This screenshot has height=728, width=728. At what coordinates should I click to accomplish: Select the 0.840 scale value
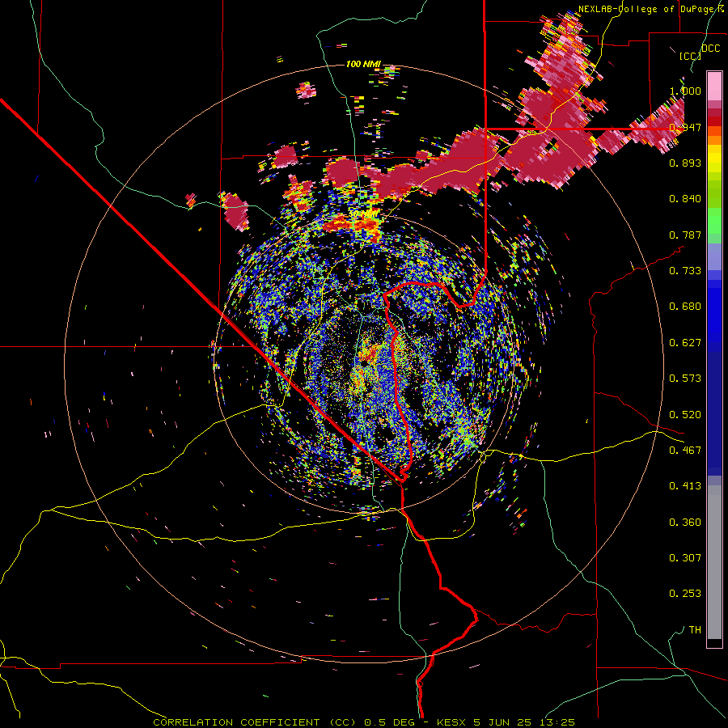coord(685,199)
